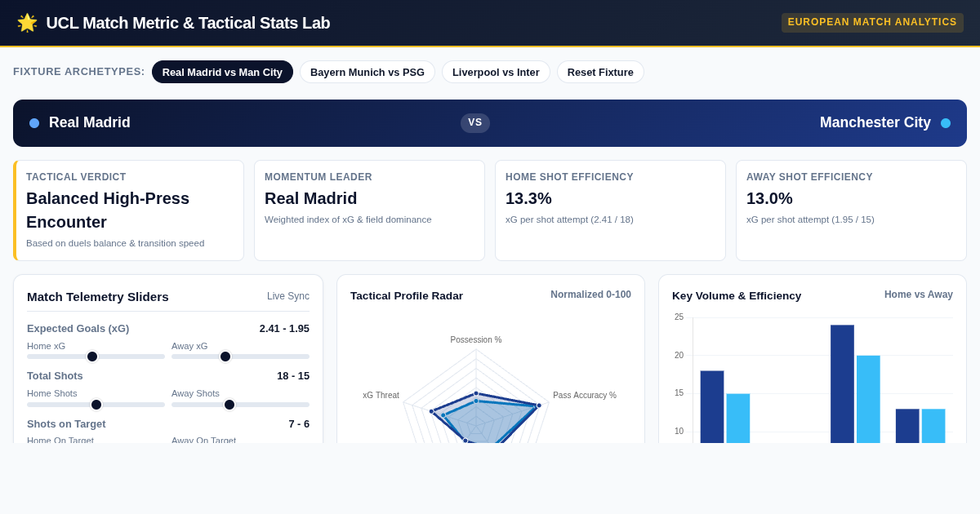This screenshot has width=980, height=514.
Task: Click Shots on Target value 7 - 6
Action: click(x=299, y=423)
